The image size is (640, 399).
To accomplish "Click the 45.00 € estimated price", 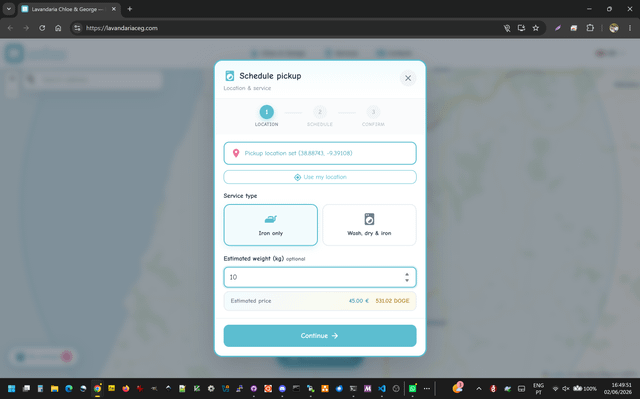I will pos(358,301).
